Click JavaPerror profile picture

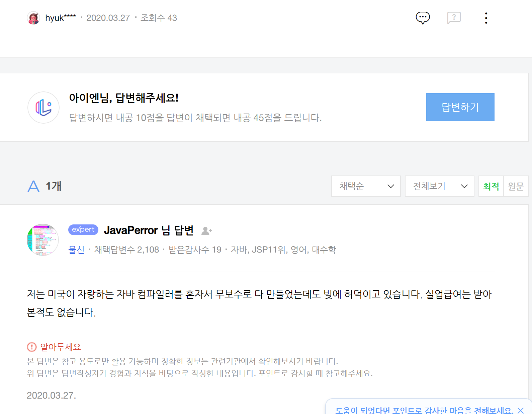[x=43, y=240]
